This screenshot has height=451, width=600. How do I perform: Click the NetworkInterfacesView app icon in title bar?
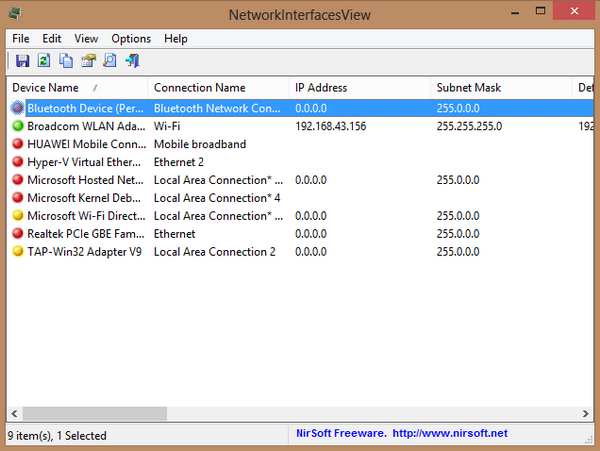15,14
